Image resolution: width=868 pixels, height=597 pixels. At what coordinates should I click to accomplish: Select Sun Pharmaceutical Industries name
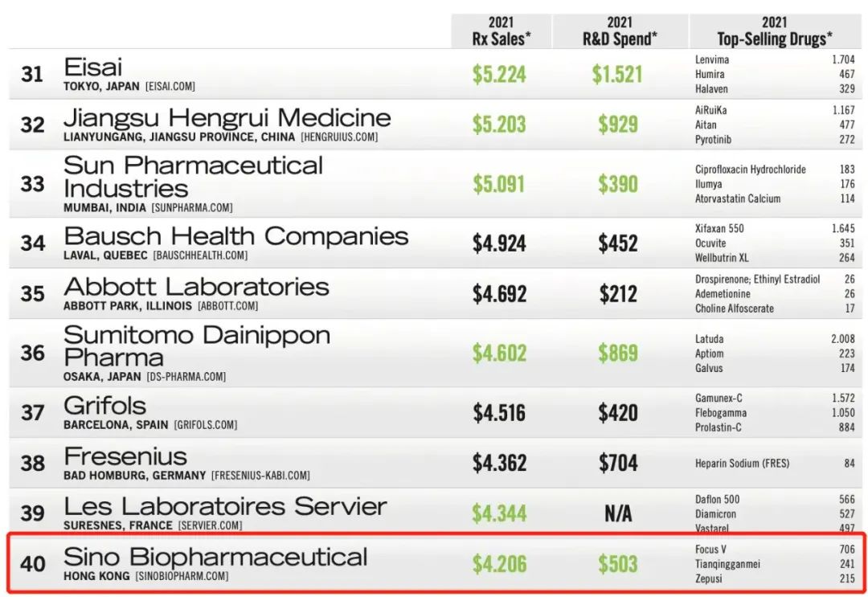(x=193, y=177)
